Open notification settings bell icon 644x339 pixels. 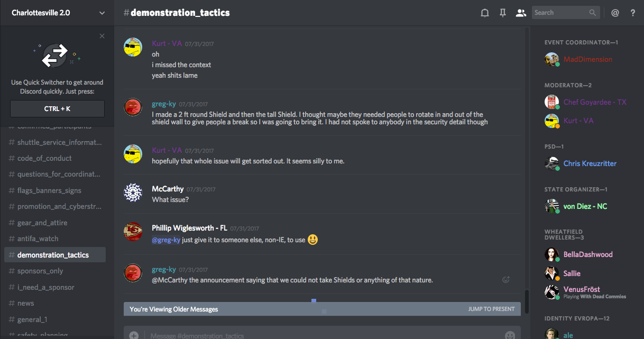click(484, 13)
